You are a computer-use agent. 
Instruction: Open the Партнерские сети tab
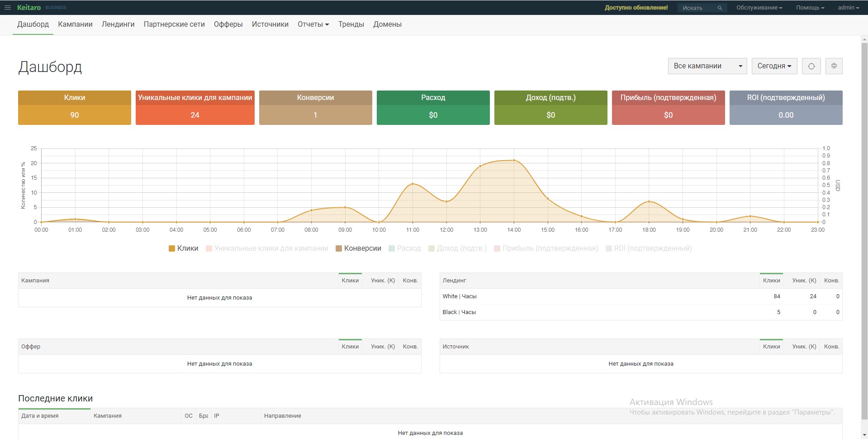(x=174, y=24)
